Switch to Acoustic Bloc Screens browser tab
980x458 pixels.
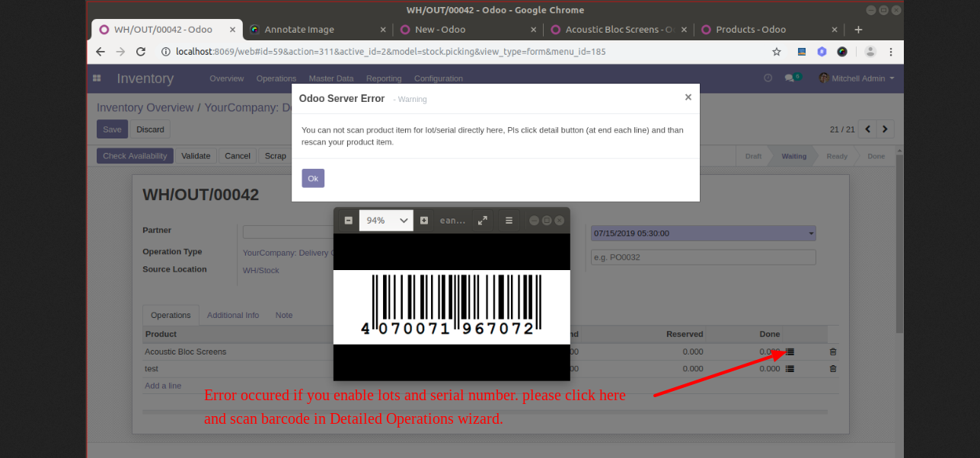coord(620,30)
